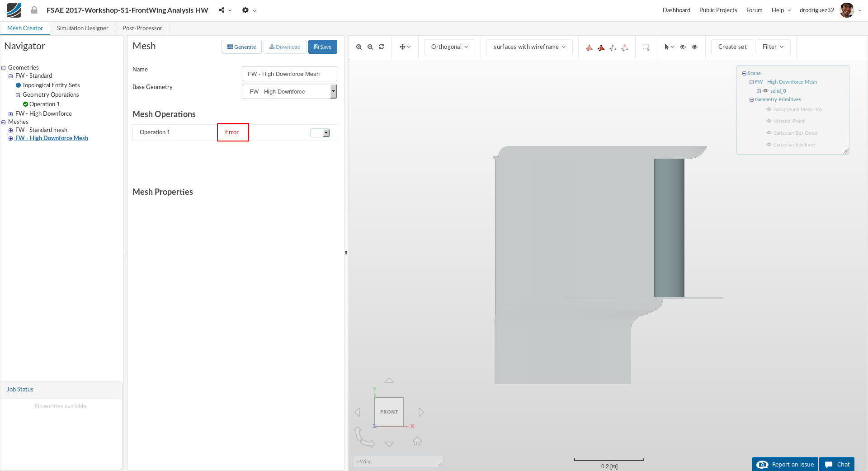This screenshot has width=868, height=471.
Task: Toggle visibility of Material Point
Action: [769, 121]
